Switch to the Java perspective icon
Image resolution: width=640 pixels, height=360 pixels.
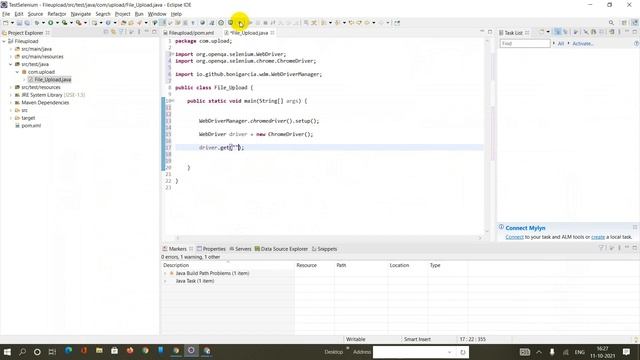point(635,23)
